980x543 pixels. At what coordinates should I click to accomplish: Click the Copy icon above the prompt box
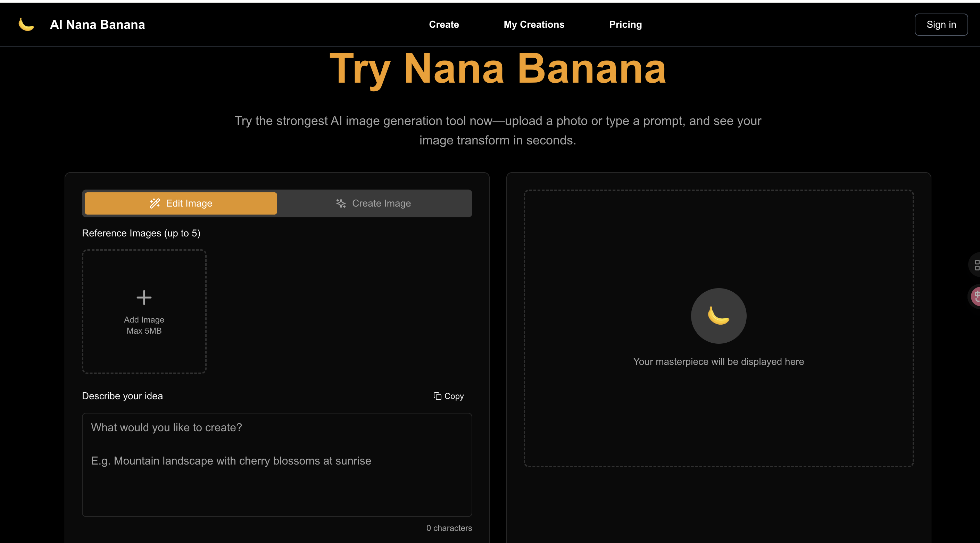(x=438, y=396)
